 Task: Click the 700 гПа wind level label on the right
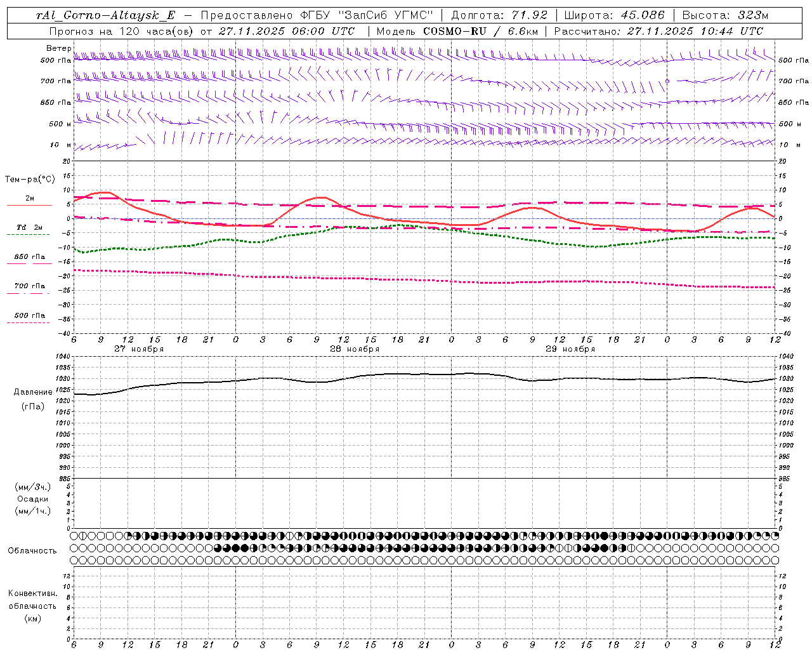tap(794, 81)
